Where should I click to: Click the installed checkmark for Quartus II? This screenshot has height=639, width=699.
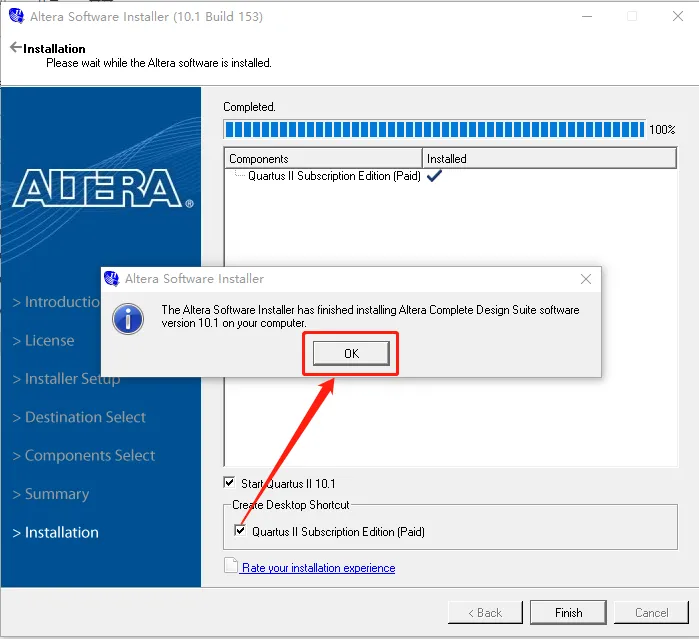click(434, 176)
